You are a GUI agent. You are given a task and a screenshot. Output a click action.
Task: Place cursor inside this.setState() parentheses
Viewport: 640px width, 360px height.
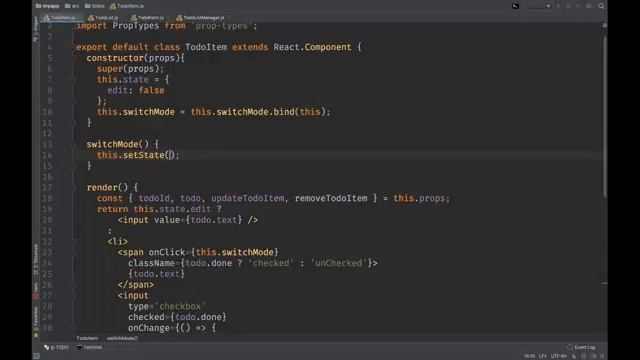coord(170,155)
